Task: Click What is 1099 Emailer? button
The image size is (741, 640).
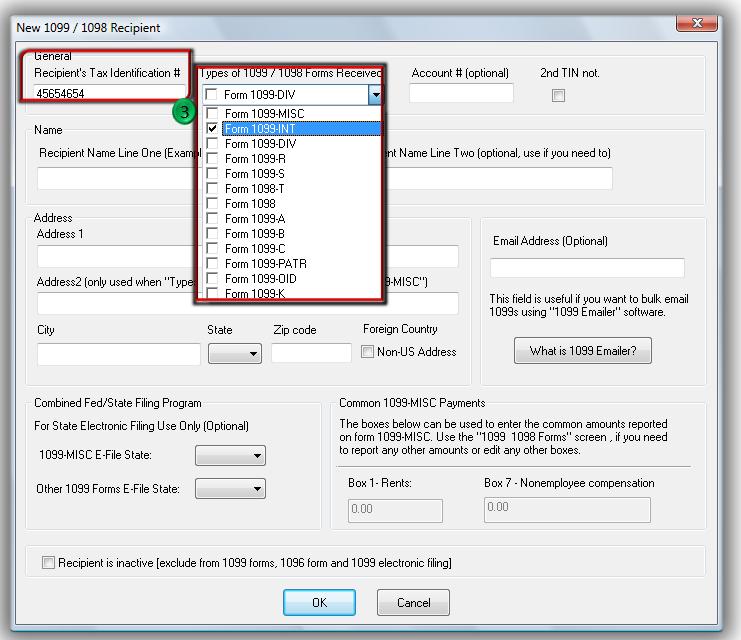Action: point(583,351)
